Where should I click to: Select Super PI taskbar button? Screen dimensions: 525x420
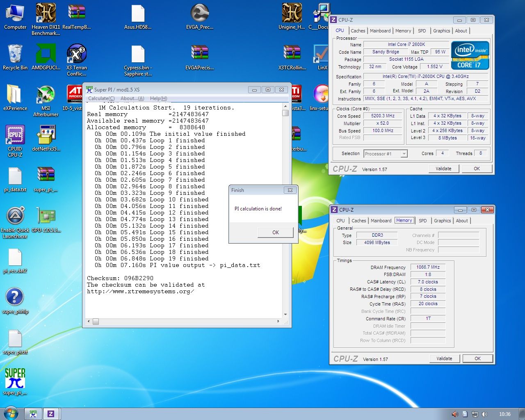coord(34,414)
